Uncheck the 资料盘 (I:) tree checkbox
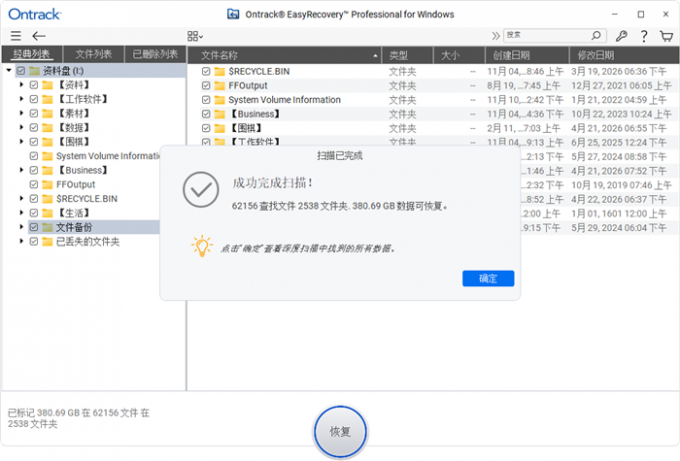 [21, 70]
